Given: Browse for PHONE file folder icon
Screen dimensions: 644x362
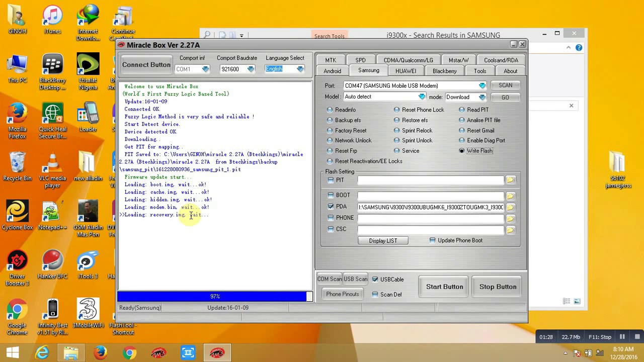Looking at the screenshot, I should 510,218.
